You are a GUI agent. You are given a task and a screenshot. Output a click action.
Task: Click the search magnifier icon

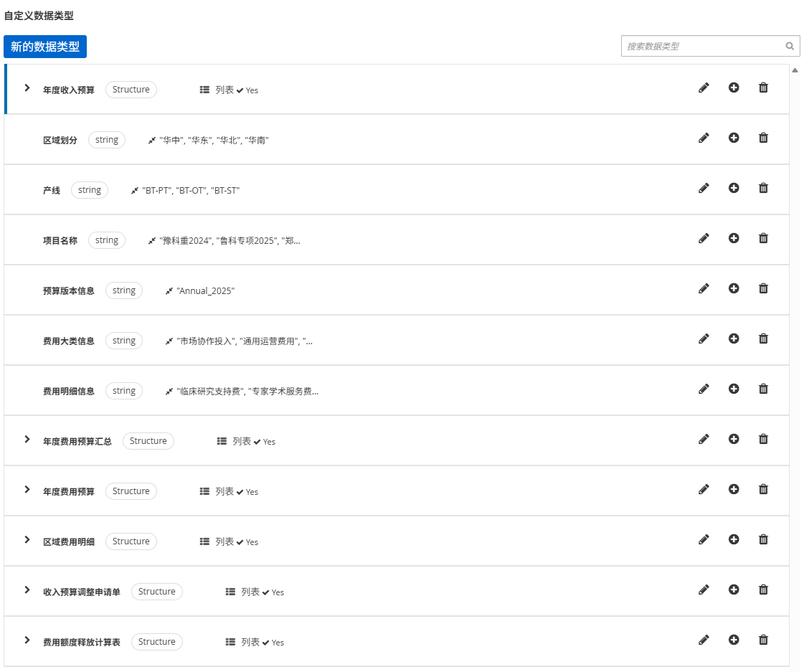pos(790,46)
